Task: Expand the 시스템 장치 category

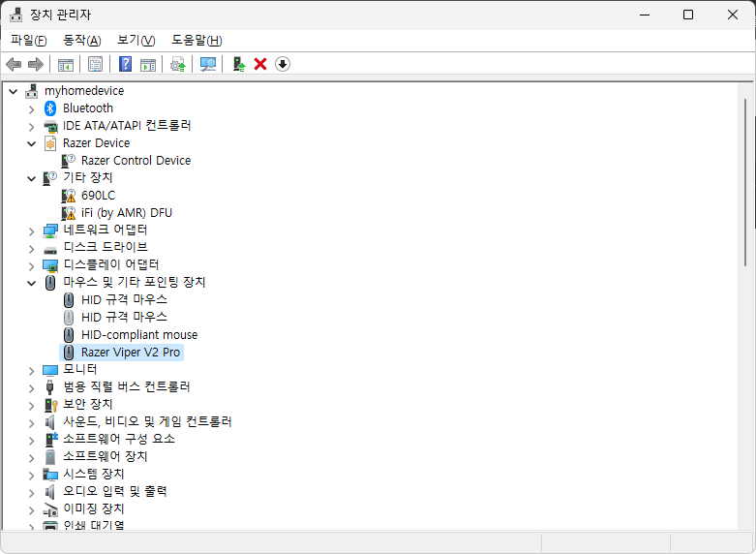Action: 32,476
